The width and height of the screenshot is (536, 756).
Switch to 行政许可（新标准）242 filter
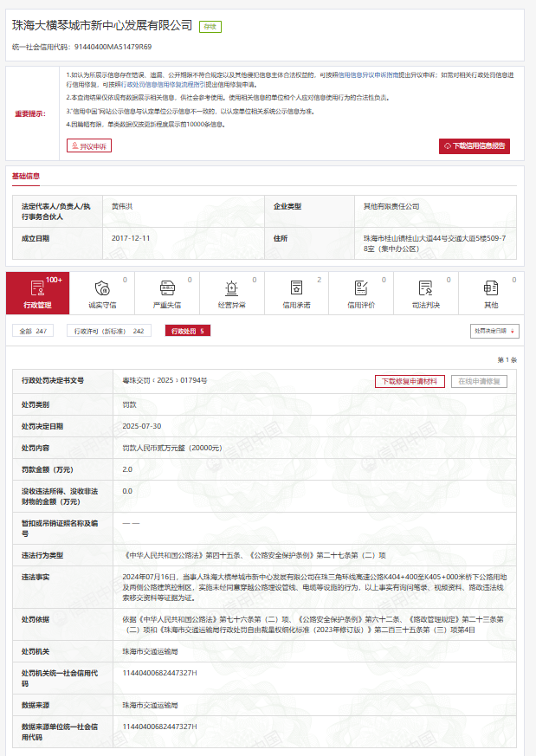(x=109, y=331)
